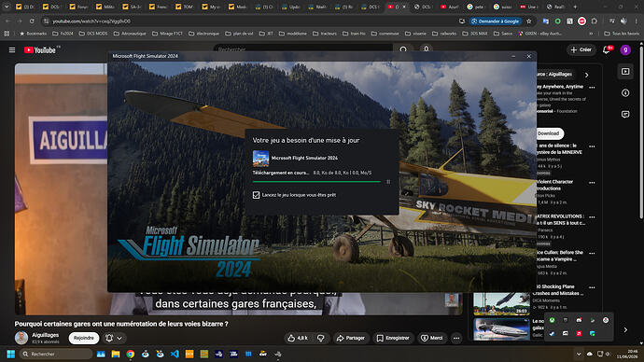Click the red adblock extension icon

coord(582,21)
